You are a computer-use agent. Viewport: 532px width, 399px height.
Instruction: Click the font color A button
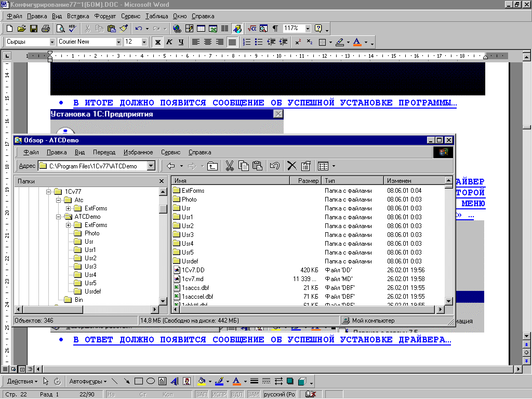click(x=357, y=42)
